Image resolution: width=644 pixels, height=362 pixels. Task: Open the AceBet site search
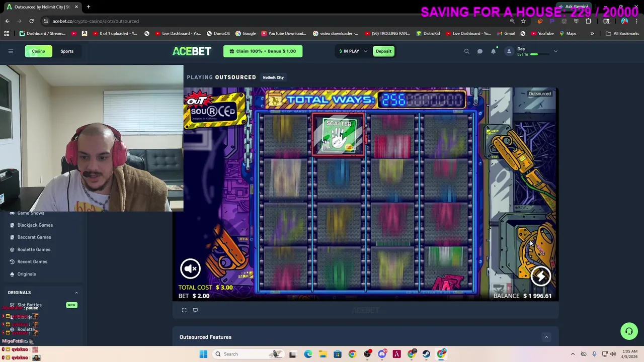[x=466, y=51]
